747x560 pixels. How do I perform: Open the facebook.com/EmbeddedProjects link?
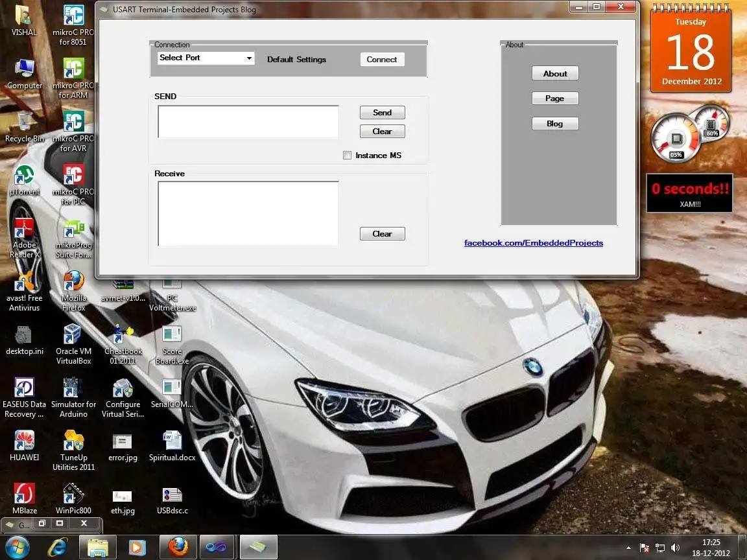click(533, 242)
